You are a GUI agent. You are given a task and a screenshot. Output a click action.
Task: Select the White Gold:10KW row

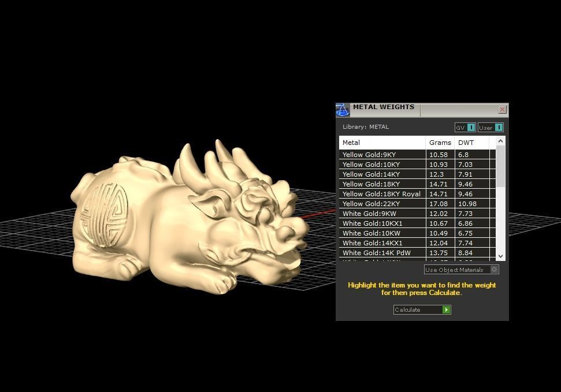point(417,233)
